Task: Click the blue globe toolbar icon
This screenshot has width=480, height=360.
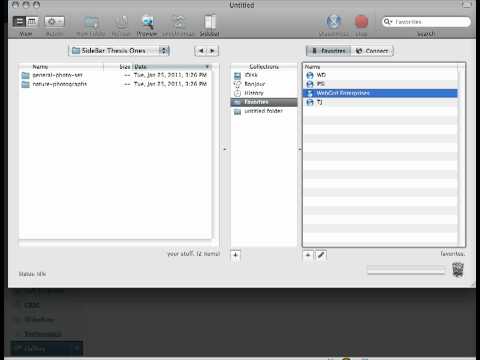Action: point(333,22)
